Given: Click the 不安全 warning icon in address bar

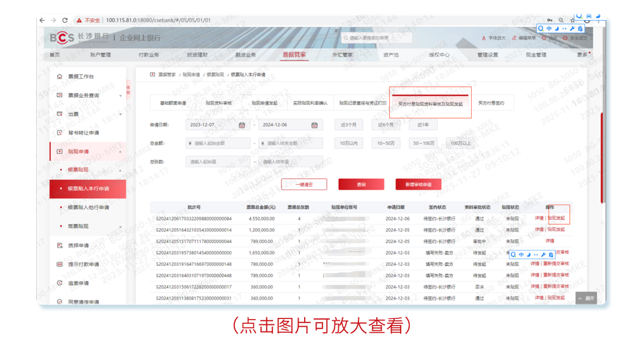Looking at the screenshot, I should [79, 20].
